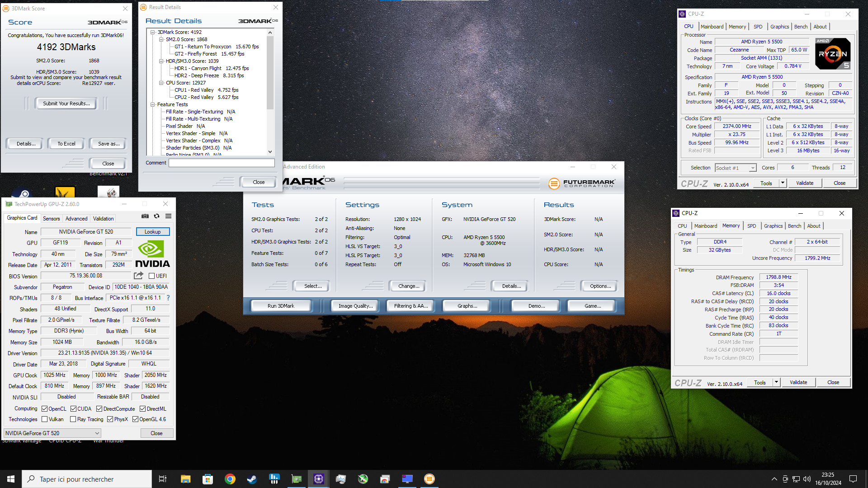
Task: Toggle the Ray Tracing checkbox
Action: coord(73,419)
